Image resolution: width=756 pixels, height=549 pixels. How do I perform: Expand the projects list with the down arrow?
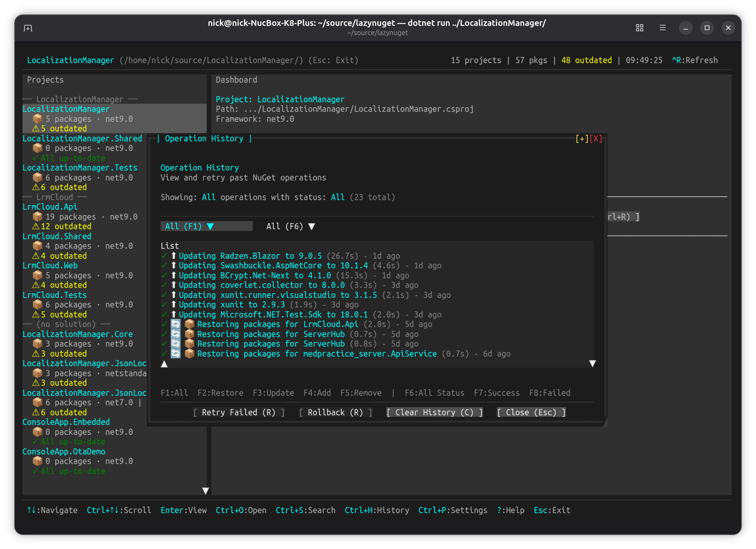pyautogui.click(x=205, y=491)
